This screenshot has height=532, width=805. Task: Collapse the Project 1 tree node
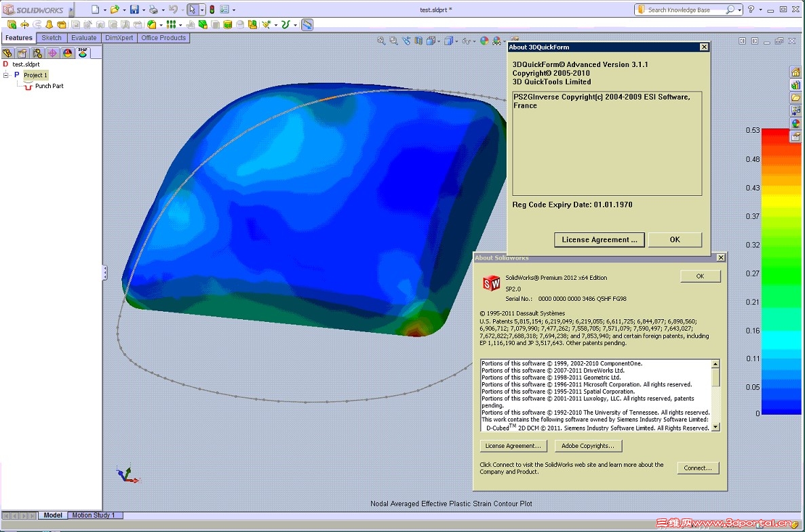pos(5,75)
